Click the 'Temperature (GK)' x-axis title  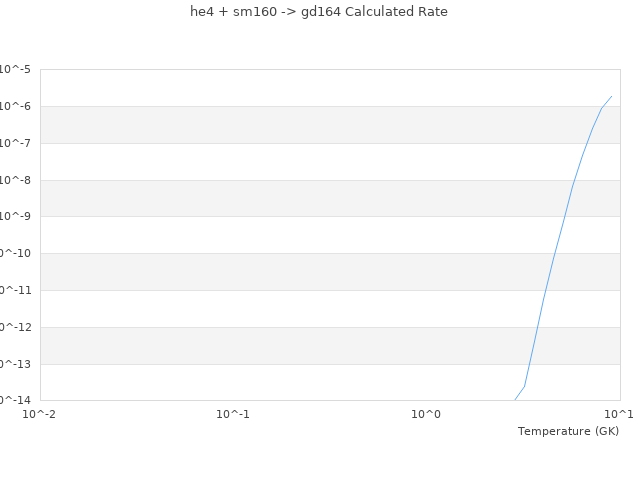click(568, 431)
